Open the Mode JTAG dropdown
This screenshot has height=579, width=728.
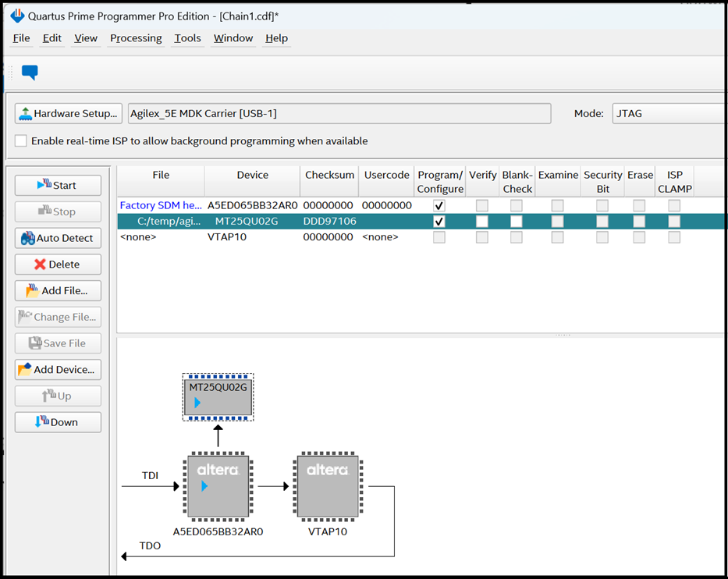coord(667,113)
